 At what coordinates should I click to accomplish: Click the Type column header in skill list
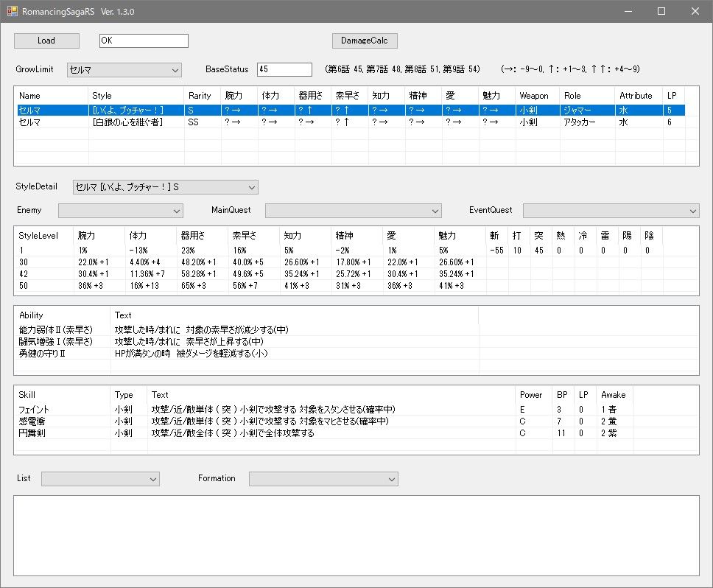[129, 395]
